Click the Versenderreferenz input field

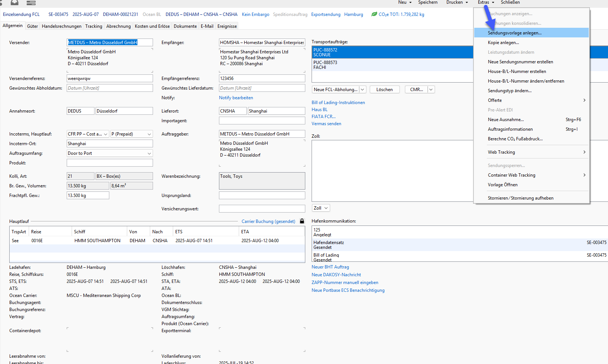[110, 79]
